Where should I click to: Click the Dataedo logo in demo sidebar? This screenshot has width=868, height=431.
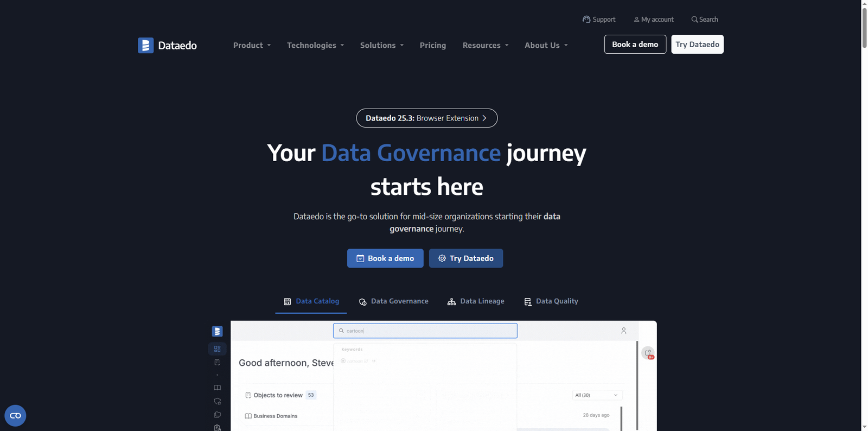point(217,331)
